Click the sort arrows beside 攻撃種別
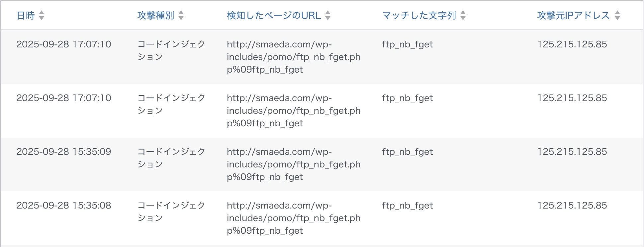This screenshot has height=247, width=644. coord(181,15)
